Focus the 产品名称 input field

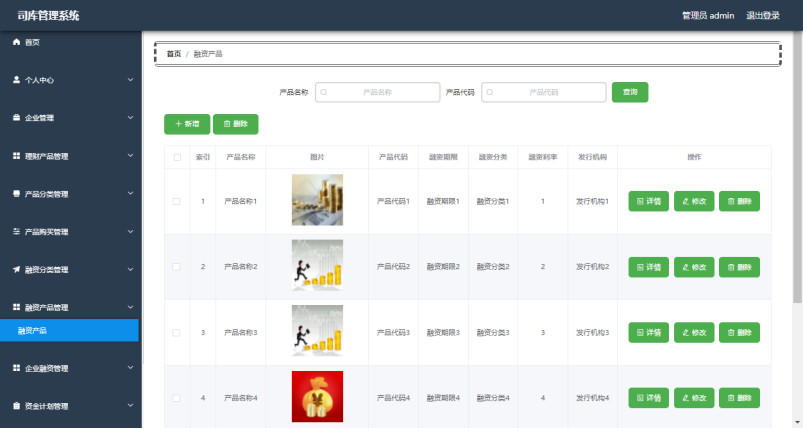coord(377,93)
